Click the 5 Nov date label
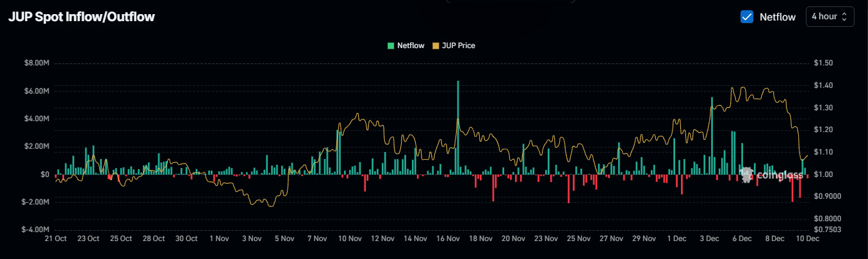868x259 pixels. pyautogui.click(x=284, y=238)
